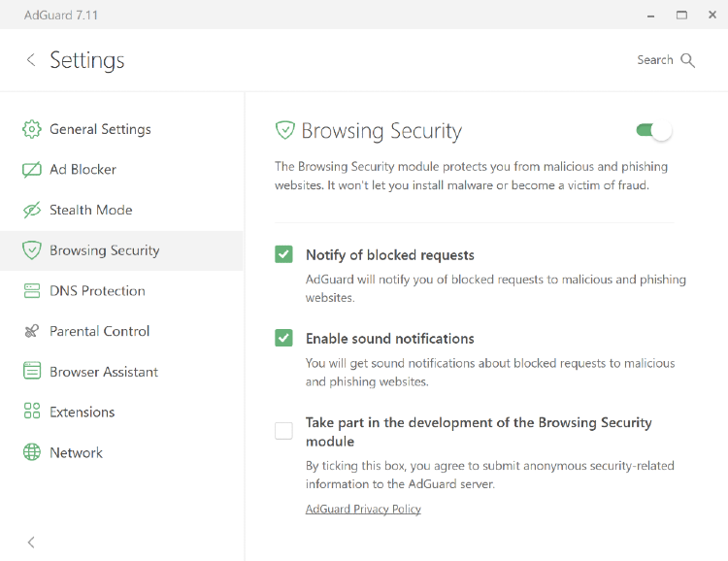The width and height of the screenshot is (728, 561).
Task: Open DNS Protection settings
Action: tap(121, 291)
